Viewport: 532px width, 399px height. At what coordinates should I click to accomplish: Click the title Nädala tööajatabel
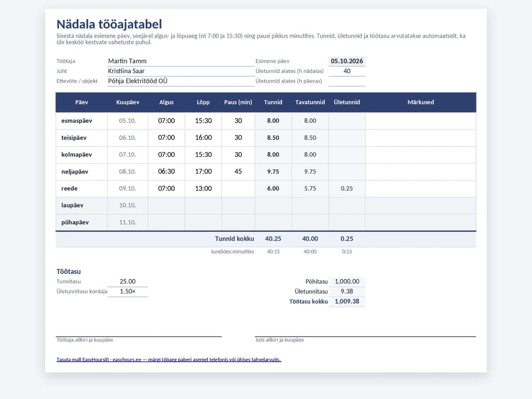[x=110, y=24]
